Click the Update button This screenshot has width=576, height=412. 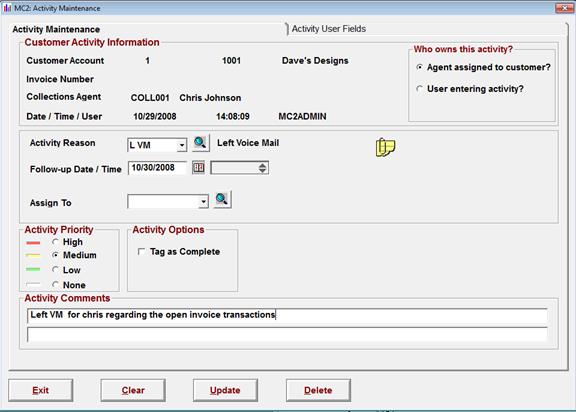(225, 390)
